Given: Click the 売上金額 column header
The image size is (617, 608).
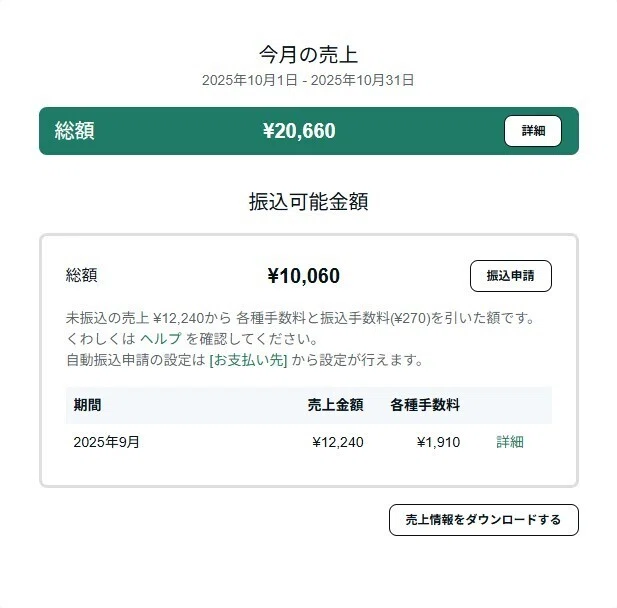Looking at the screenshot, I should 335,405.
